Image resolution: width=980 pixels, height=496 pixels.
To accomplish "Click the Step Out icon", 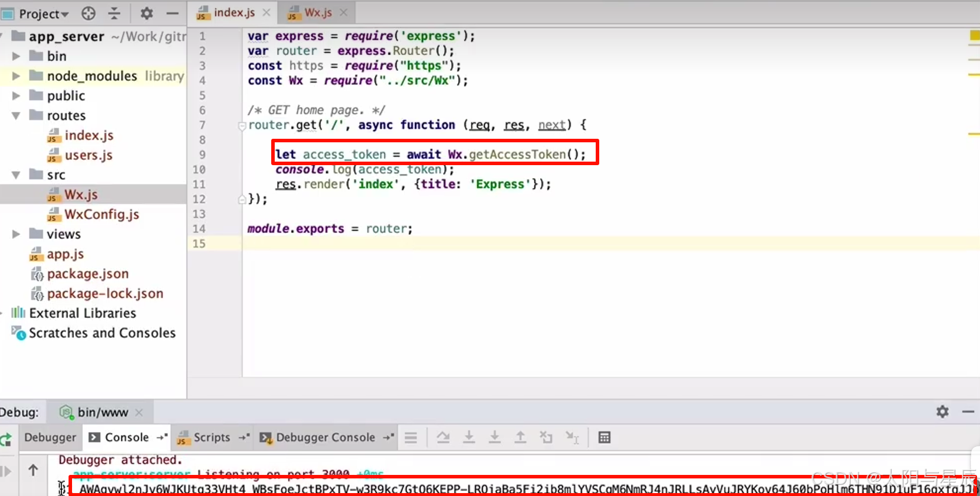I will click(x=520, y=437).
